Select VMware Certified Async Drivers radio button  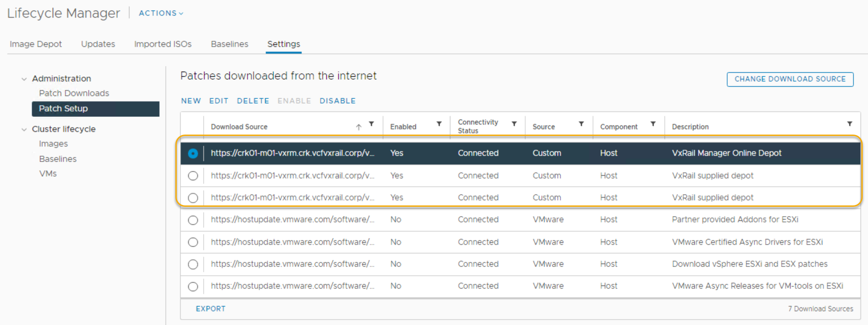tap(193, 242)
